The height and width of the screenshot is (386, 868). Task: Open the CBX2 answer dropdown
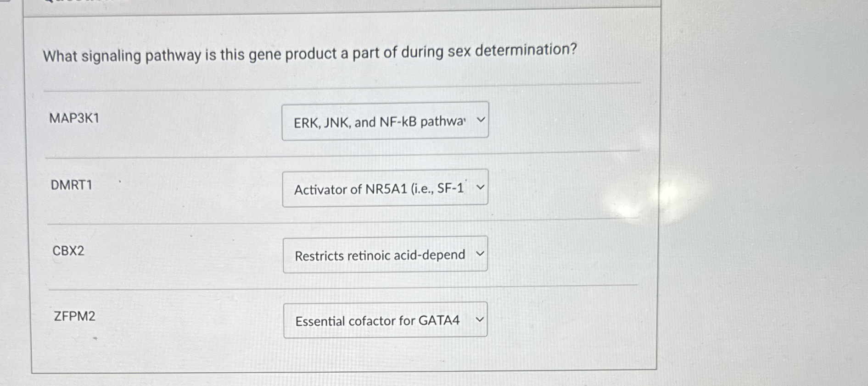point(386,254)
